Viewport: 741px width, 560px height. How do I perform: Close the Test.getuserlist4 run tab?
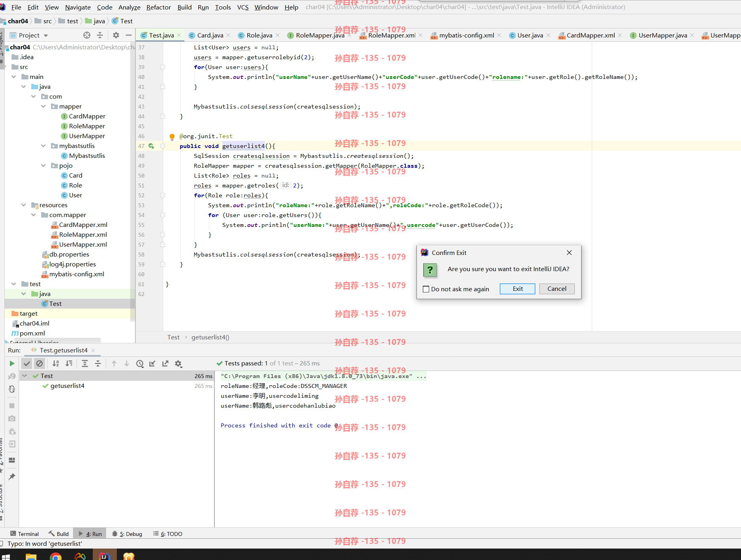coord(93,350)
